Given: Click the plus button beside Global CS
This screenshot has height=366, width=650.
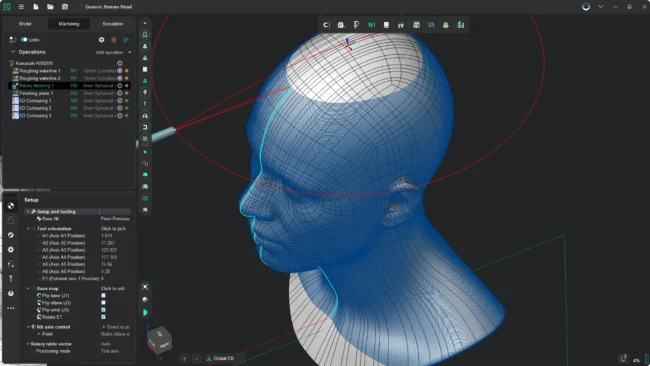Looking at the screenshot, I should [x=184, y=359].
